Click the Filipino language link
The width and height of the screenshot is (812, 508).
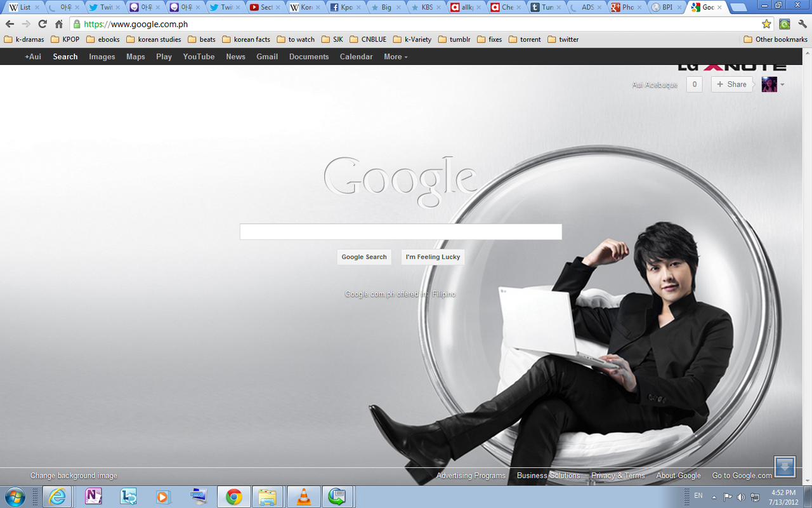(x=444, y=294)
